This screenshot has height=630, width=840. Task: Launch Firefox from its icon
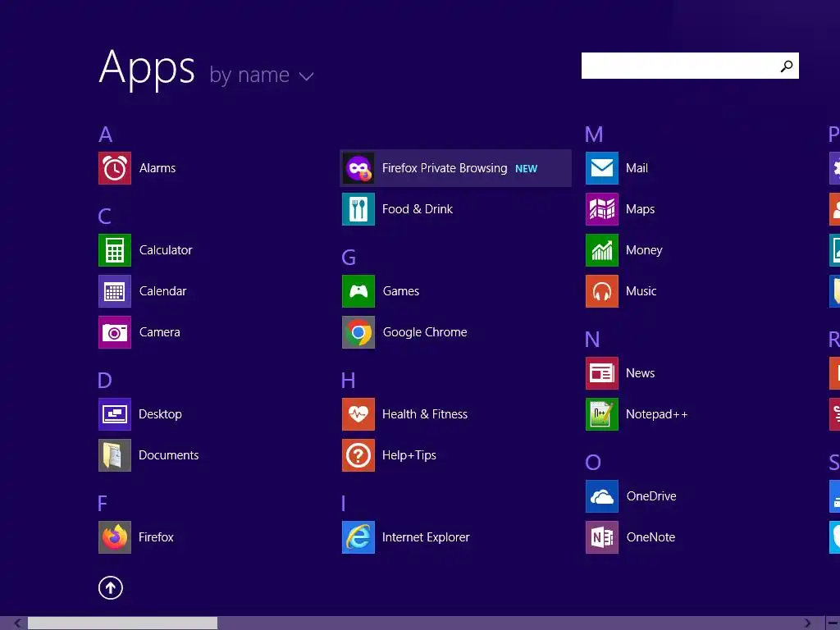tap(115, 537)
